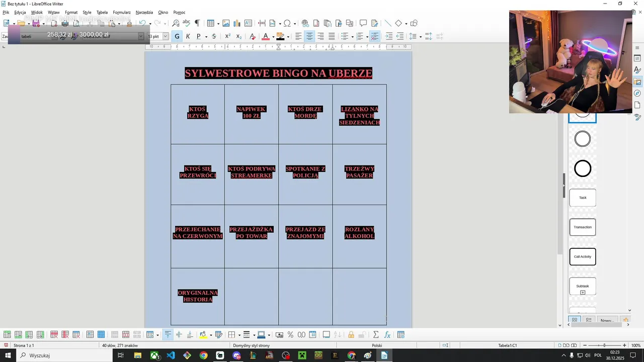
Task: Insert comment icon
Action: click(363, 23)
